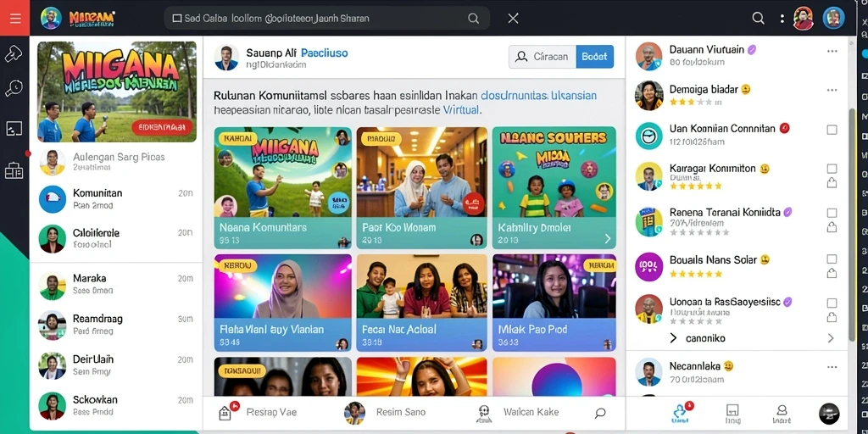868x434 pixels.
Task: Open Cloitenale conversation
Action: 116,238
